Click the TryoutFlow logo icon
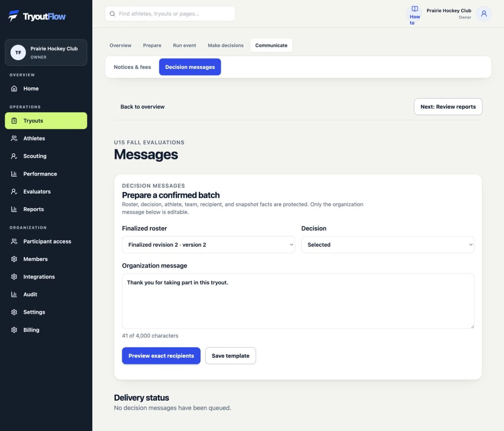Viewport: 504px width, 431px height. (x=13, y=16)
